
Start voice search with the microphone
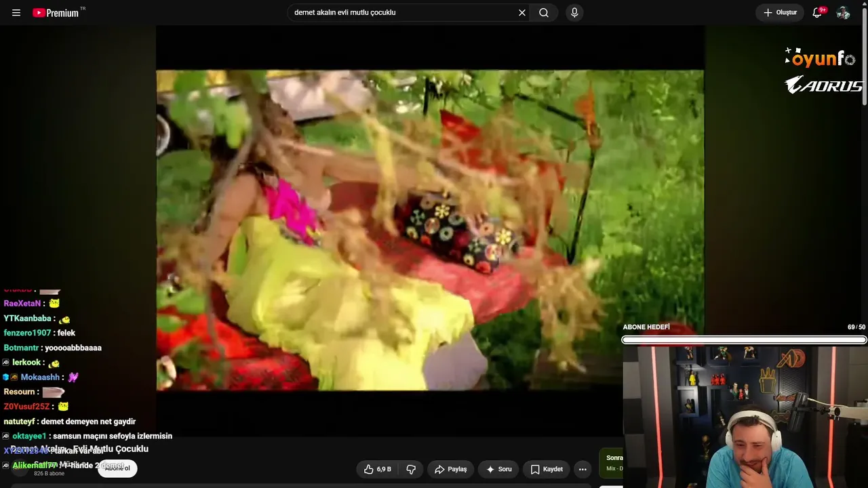[x=574, y=13]
